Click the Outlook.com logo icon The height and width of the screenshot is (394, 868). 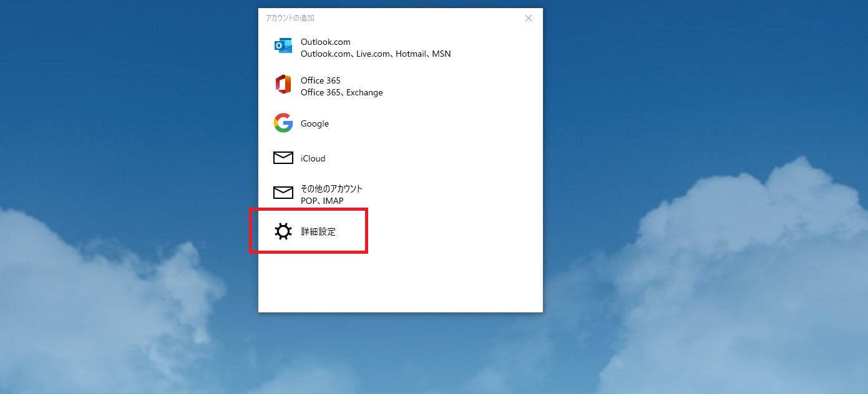(283, 46)
